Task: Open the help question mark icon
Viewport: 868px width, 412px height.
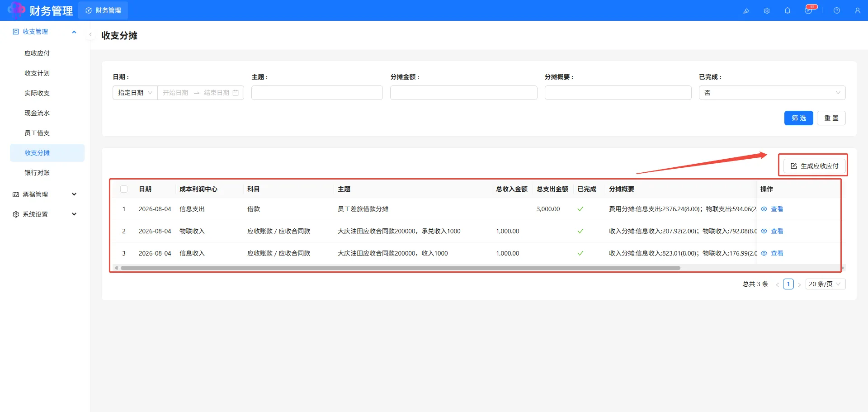Action: 837,10
